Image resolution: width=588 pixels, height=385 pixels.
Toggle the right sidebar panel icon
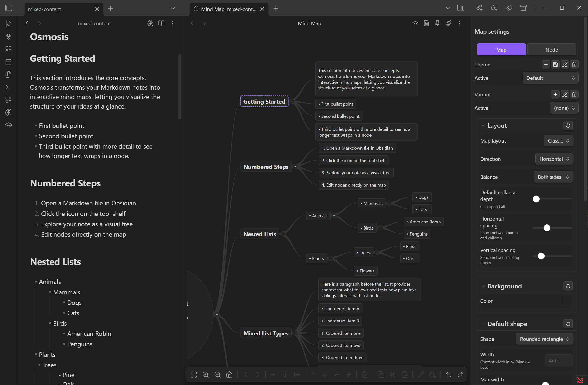point(461,8)
